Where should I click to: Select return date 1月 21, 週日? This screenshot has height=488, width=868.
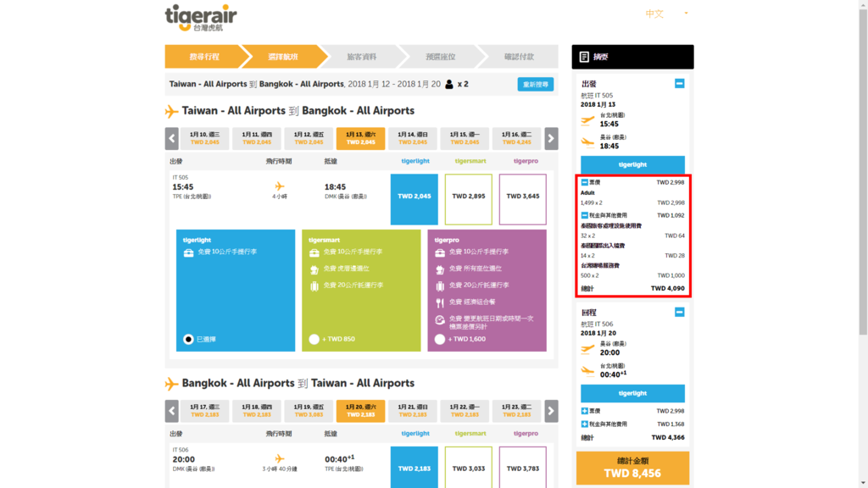(x=413, y=411)
